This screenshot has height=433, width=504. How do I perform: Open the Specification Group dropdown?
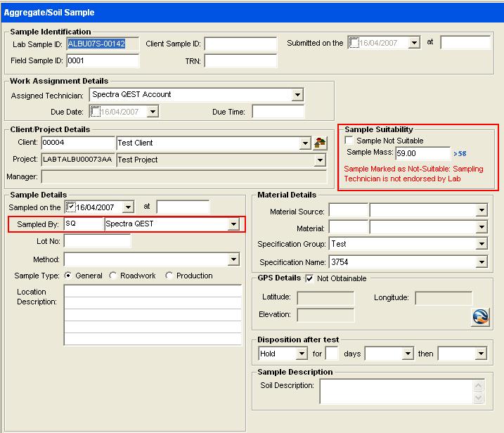(x=482, y=245)
